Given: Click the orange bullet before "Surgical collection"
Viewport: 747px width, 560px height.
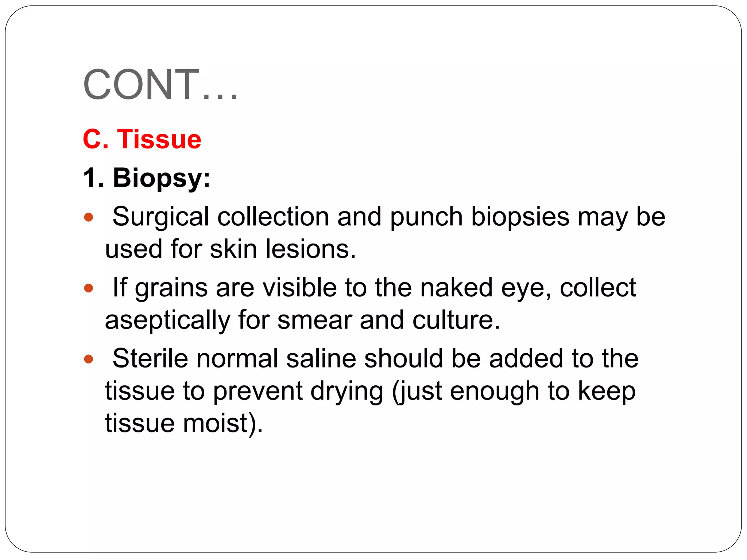Looking at the screenshot, I should pos(89,218).
